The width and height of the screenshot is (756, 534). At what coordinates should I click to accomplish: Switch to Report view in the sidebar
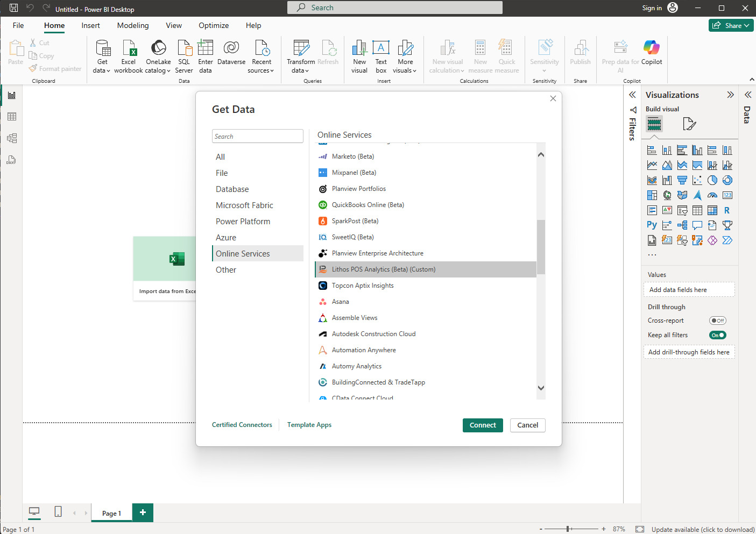tap(12, 95)
